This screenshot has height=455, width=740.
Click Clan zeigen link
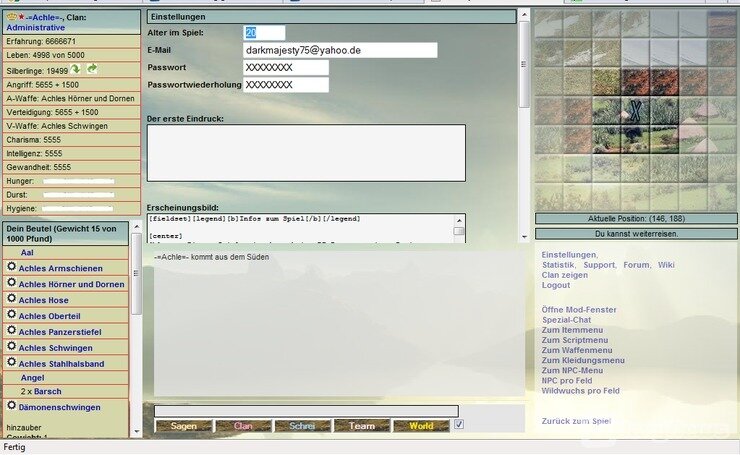click(565, 275)
